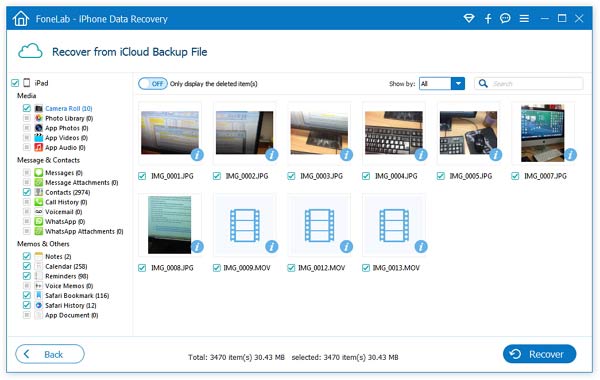Viewport: 600px width, 380px height.
Task: Open the Show by dropdown arrow
Action: pos(458,83)
